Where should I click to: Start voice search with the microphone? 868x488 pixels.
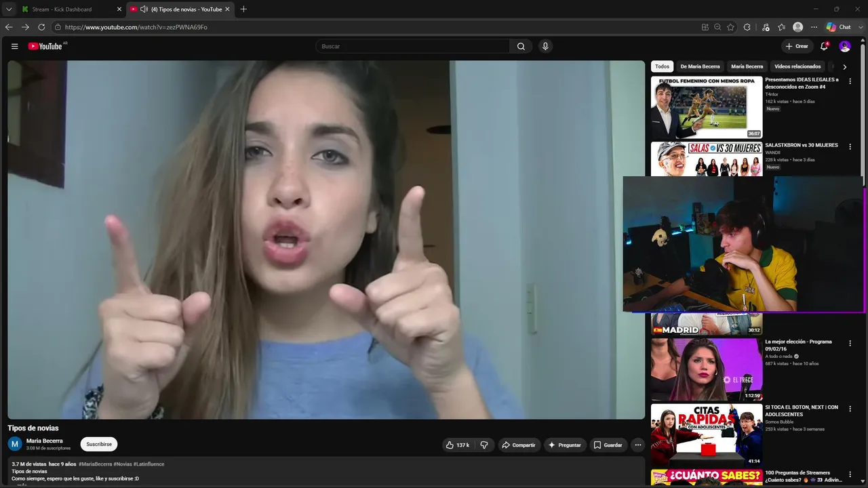(x=545, y=46)
